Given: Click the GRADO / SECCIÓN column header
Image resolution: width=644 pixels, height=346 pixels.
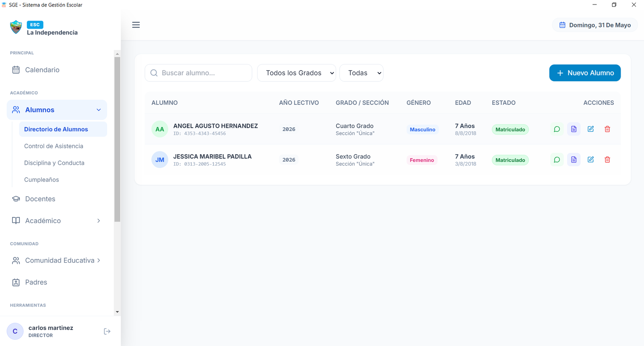Looking at the screenshot, I should coord(362,103).
